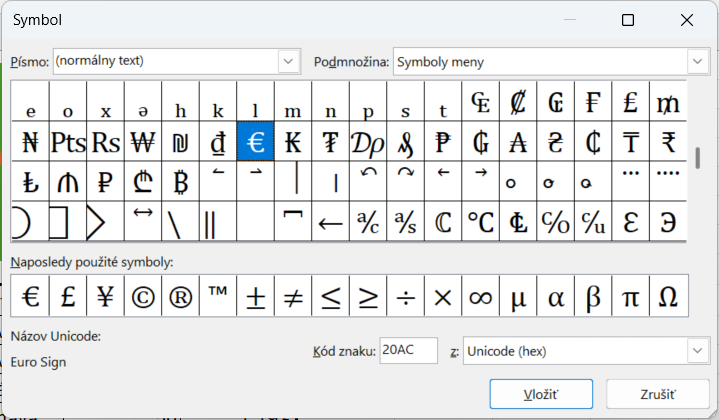Choose recently used pi symbol

point(631,296)
